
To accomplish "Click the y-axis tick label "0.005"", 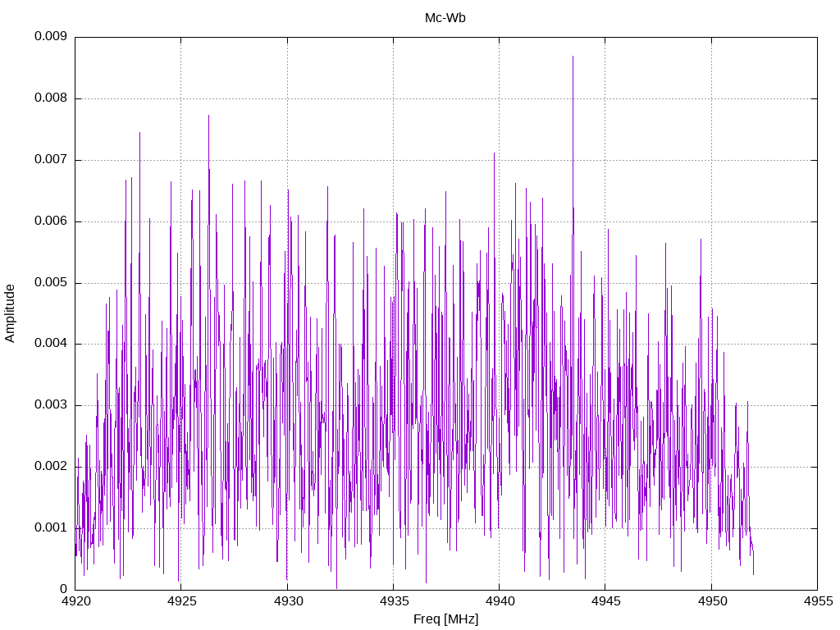I will (51, 282).
